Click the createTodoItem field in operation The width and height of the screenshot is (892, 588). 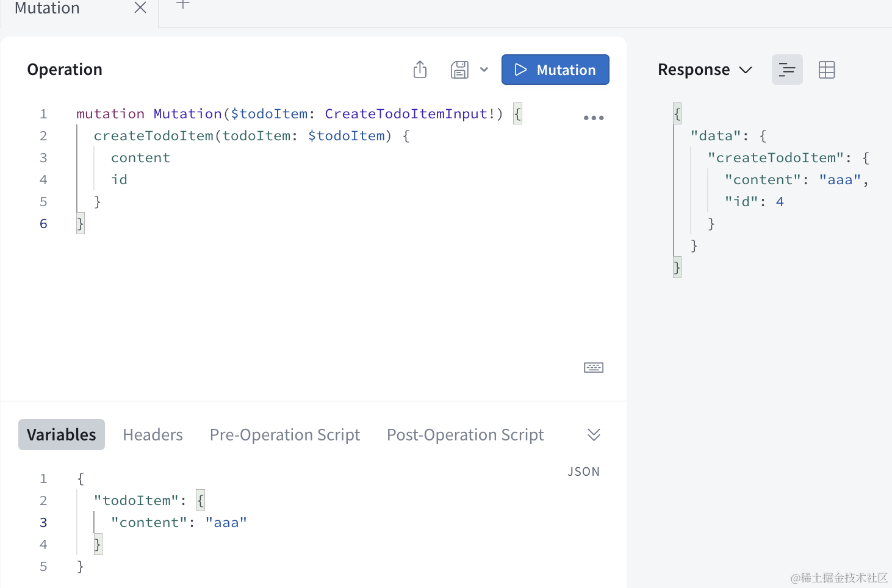click(x=153, y=135)
